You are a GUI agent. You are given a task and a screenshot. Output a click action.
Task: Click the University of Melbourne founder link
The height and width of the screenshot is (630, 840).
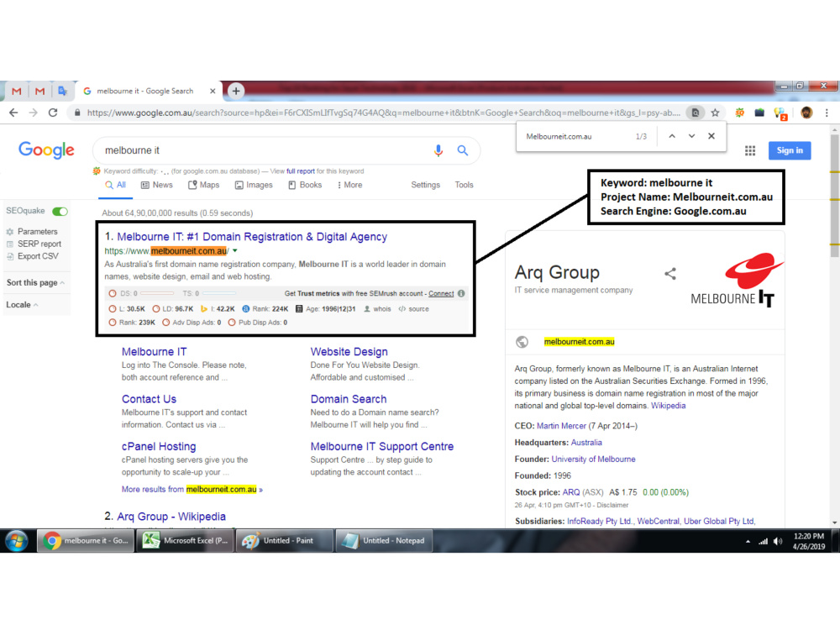pos(594,459)
